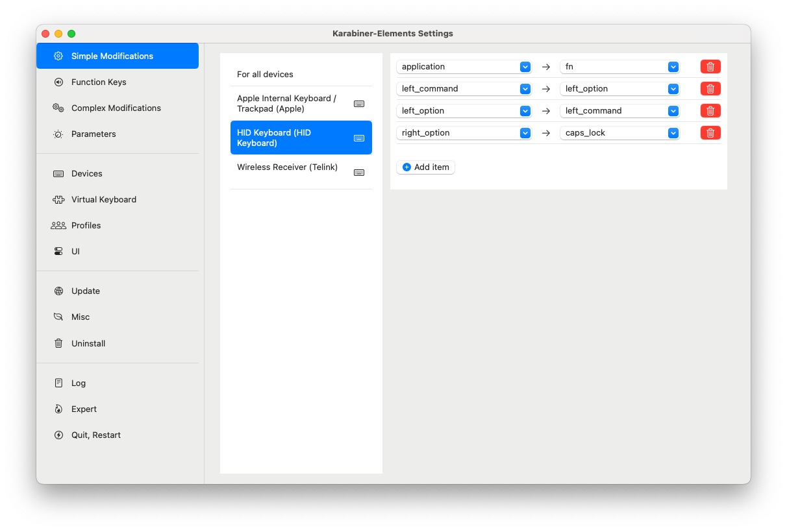Viewport: 787px width, 532px height.
Task: Open the 'fn' target key dropdown
Action: (619, 67)
